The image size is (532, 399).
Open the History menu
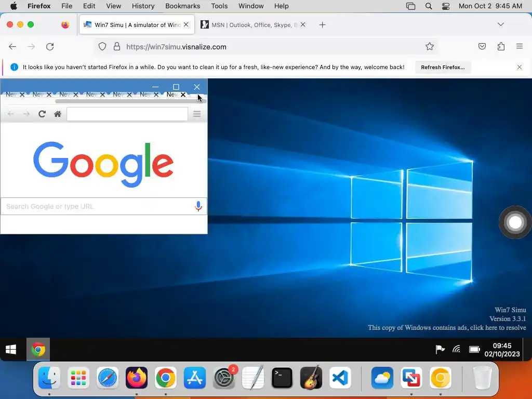click(143, 6)
